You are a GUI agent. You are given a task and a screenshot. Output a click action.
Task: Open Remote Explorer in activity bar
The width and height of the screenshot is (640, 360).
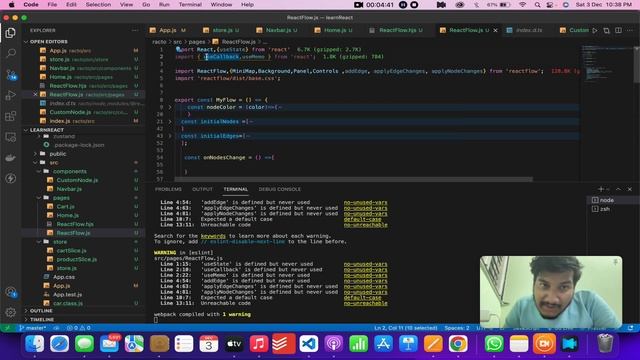click(x=11, y=137)
